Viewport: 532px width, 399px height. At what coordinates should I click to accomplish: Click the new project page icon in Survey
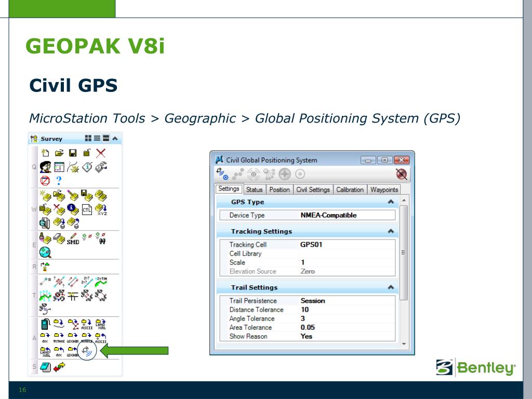[45, 153]
